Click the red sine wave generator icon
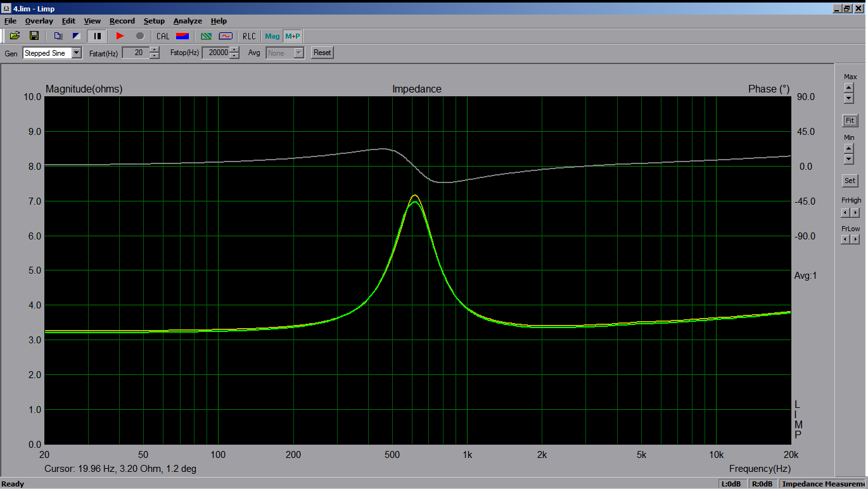This screenshot has width=868, height=489. [226, 36]
